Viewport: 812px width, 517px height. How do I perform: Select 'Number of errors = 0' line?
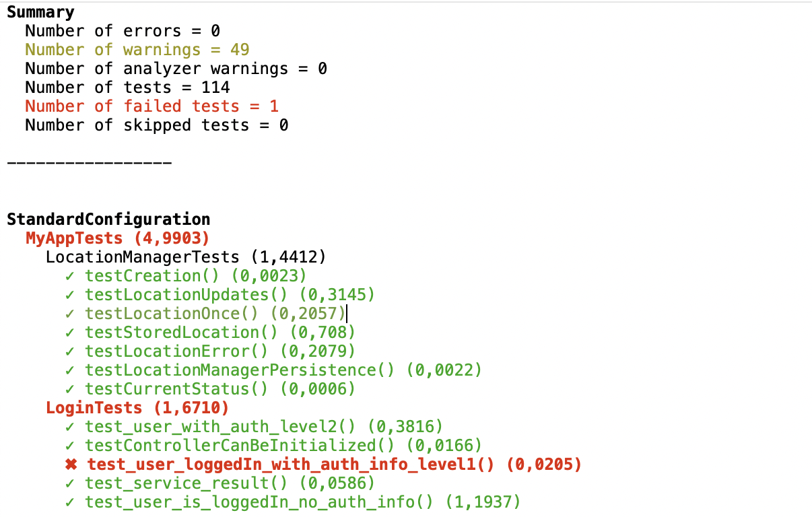point(123,31)
